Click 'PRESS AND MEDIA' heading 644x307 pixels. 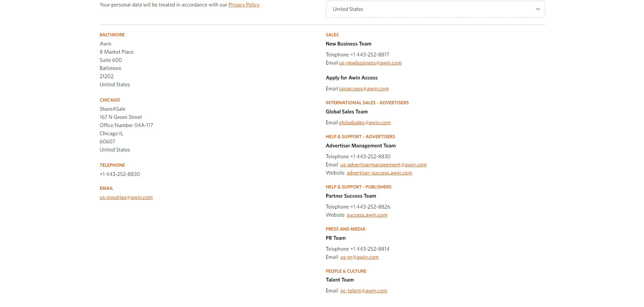coord(345,229)
